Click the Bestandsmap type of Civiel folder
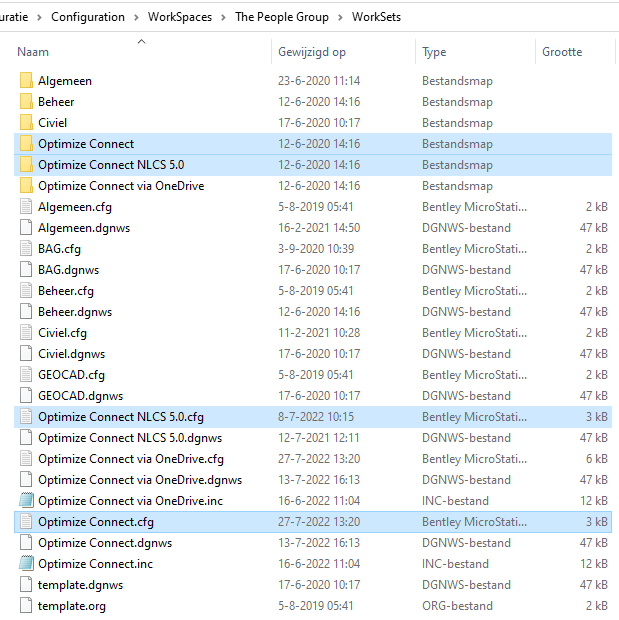Image resolution: width=619 pixels, height=620 pixels. 457,123
